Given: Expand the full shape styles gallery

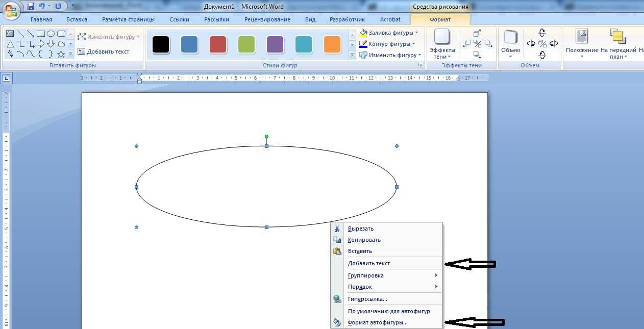Looking at the screenshot, I should [x=352, y=55].
